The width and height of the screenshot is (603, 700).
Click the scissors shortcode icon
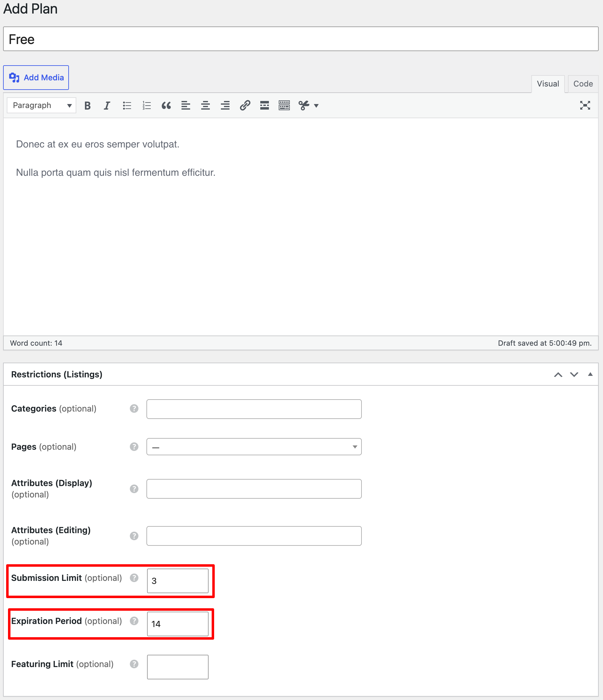(304, 105)
